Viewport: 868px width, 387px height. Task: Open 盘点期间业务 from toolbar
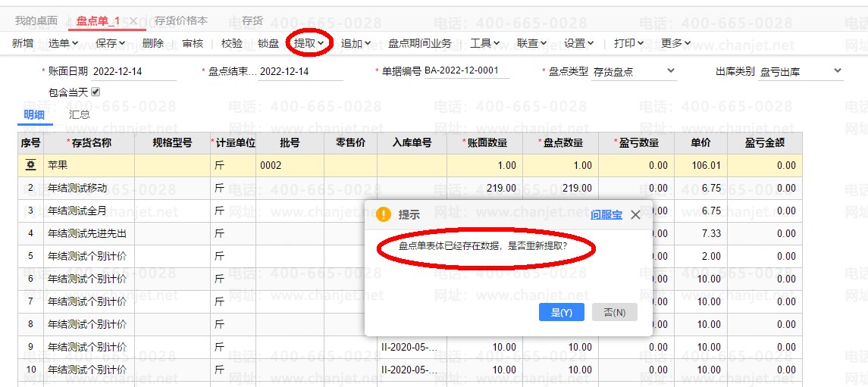click(420, 43)
